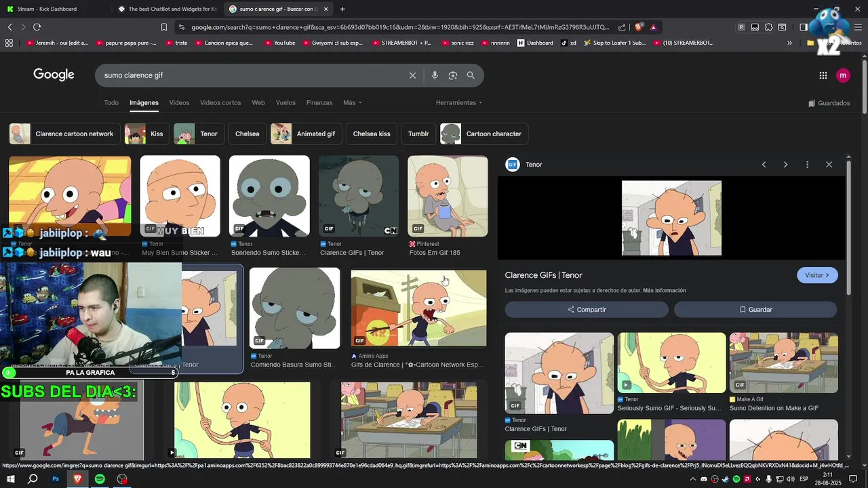Viewport: 868px width, 488px height.
Task: Click the google.com search URL in address bar
Action: coord(400,27)
